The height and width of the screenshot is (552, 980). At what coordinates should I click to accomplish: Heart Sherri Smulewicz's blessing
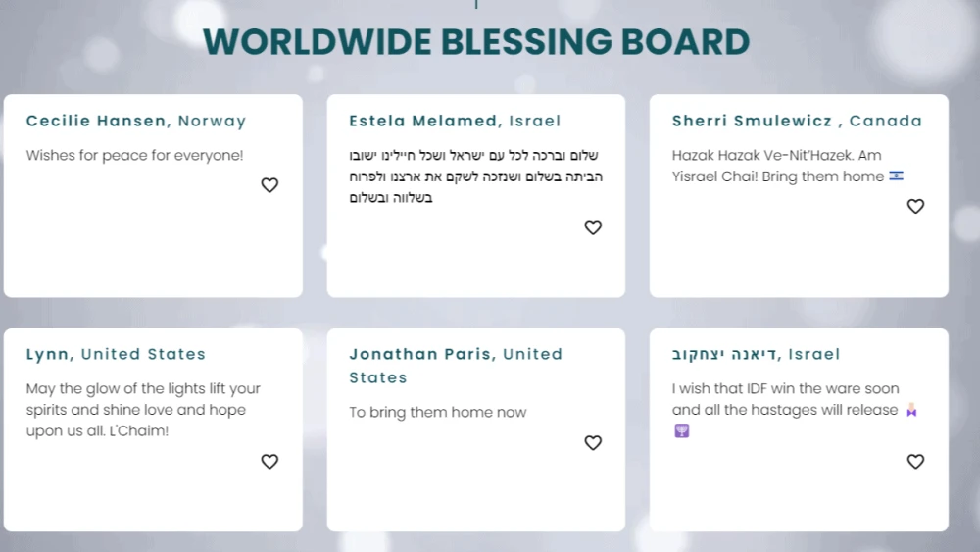click(915, 206)
